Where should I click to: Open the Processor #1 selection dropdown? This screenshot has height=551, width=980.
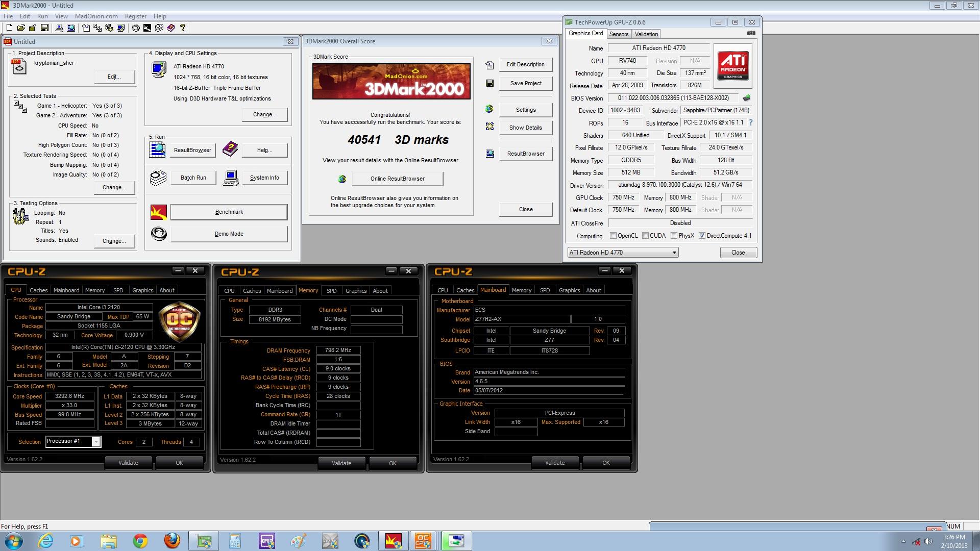tap(73, 441)
